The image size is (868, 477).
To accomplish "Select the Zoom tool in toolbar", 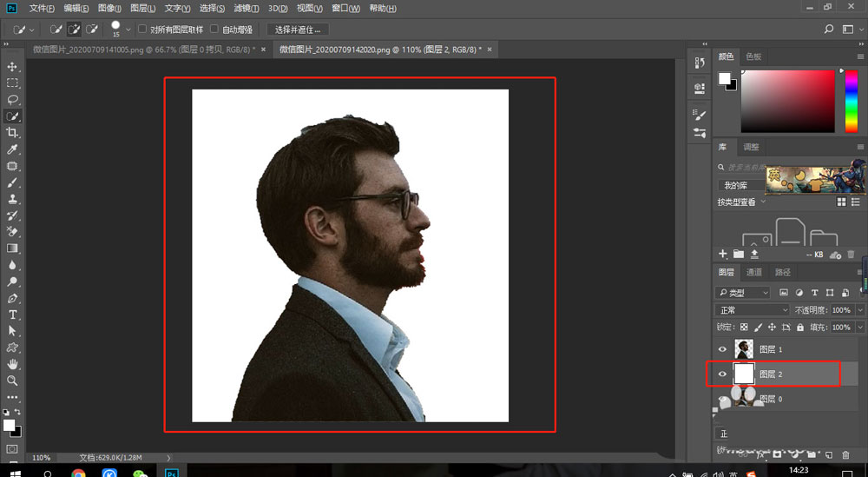I will (12, 381).
